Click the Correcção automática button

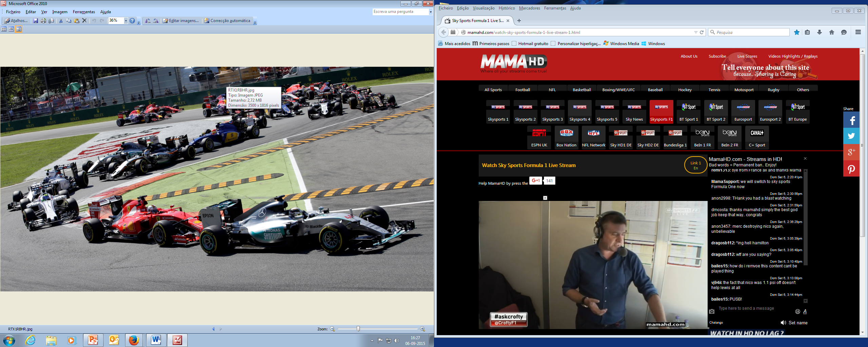pos(227,21)
